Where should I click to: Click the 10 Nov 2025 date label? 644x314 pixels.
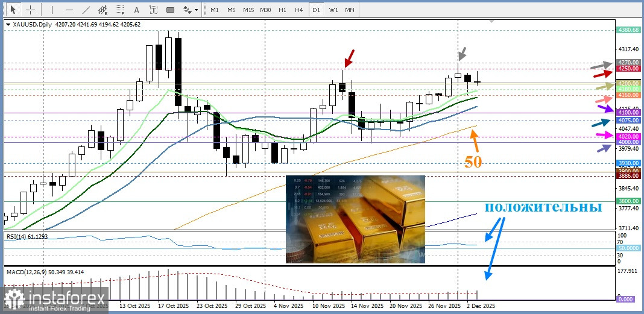(x=329, y=306)
